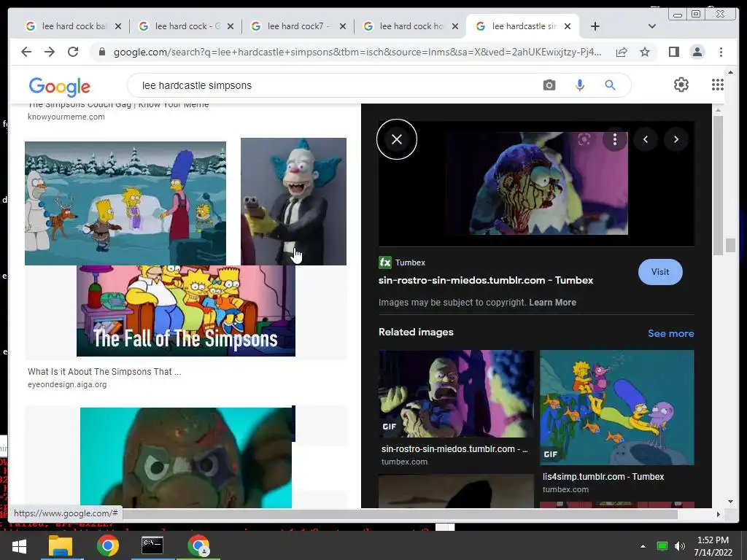Open the Chrome side panel
Image resolution: width=747 pixels, height=560 pixels.
click(673, 52)
